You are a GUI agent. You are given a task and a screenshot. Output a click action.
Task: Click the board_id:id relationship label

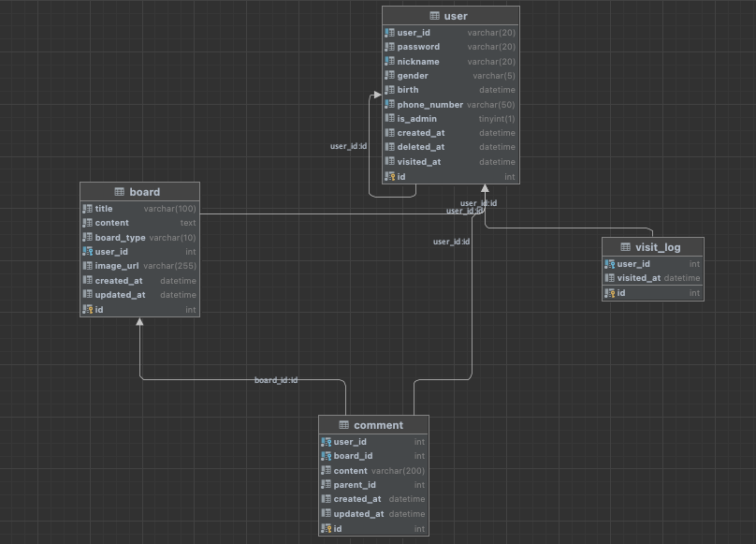(276, 380)
